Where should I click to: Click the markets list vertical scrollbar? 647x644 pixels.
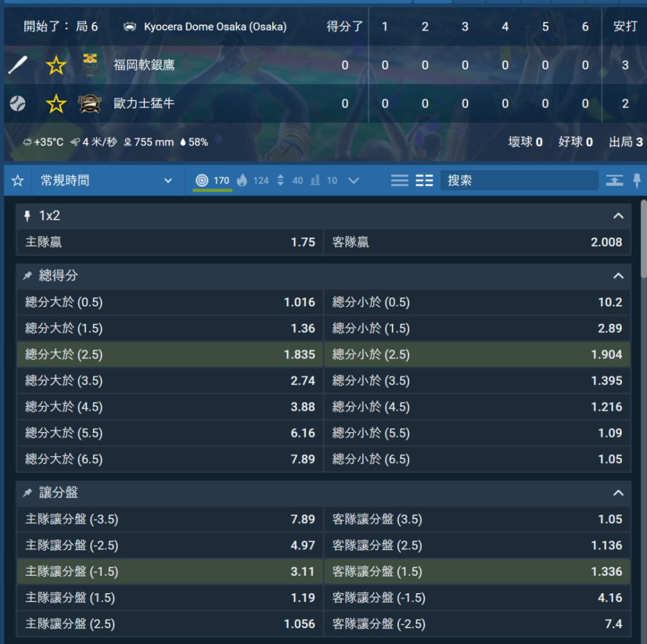click(x=644, y=239)
